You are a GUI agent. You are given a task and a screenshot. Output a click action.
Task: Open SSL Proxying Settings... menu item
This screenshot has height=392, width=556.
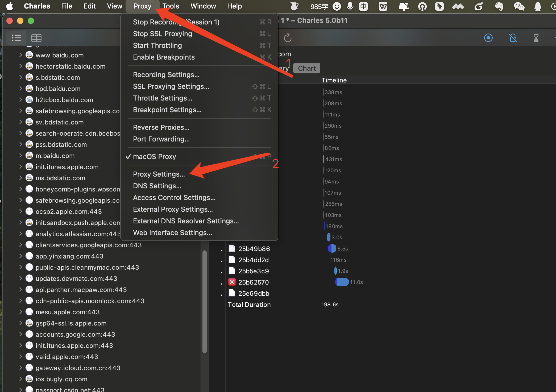point(199,86)
